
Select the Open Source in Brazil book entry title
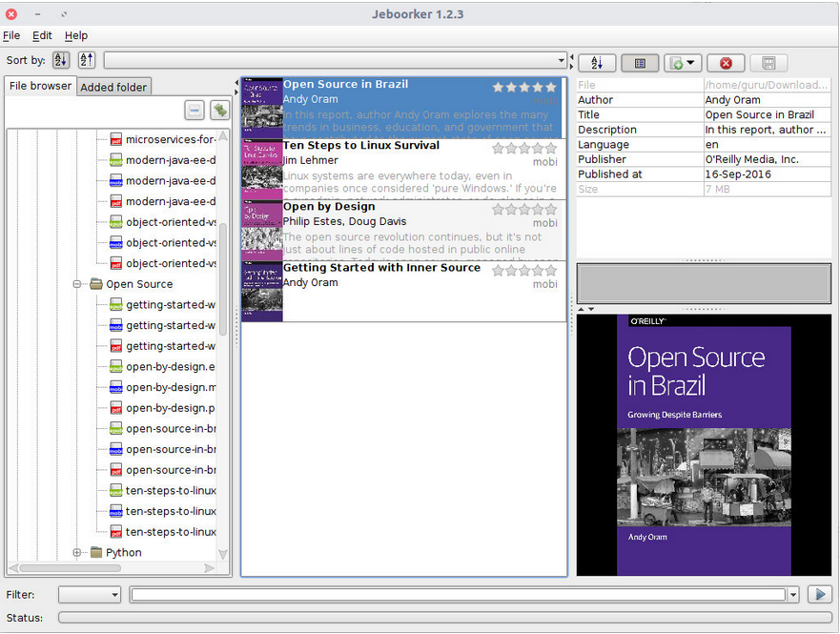(x=345, y=84)
